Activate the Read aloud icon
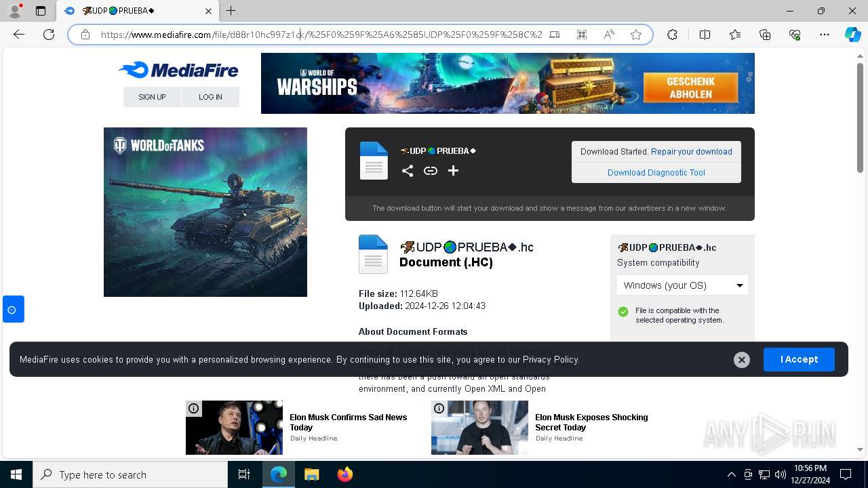 coord(609,35)
